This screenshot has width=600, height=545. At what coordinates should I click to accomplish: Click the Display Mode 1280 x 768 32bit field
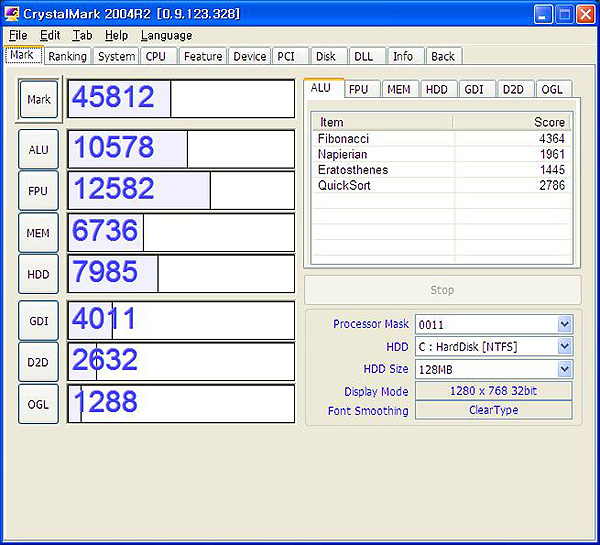pos(494,391)
